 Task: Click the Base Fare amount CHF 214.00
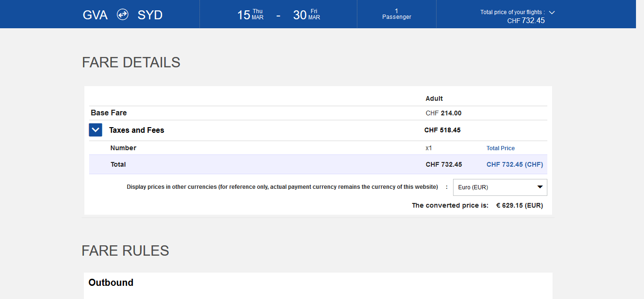pos(444,113)
